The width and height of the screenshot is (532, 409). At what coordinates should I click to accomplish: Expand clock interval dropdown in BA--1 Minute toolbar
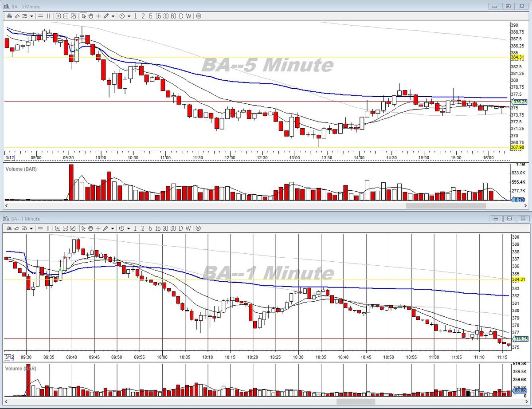coord(129,228)
